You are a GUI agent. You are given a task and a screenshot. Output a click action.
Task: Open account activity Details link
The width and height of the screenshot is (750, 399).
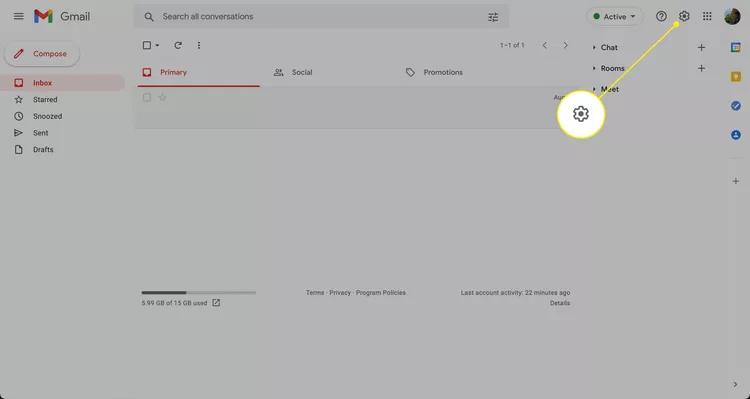tap(560, 303)
